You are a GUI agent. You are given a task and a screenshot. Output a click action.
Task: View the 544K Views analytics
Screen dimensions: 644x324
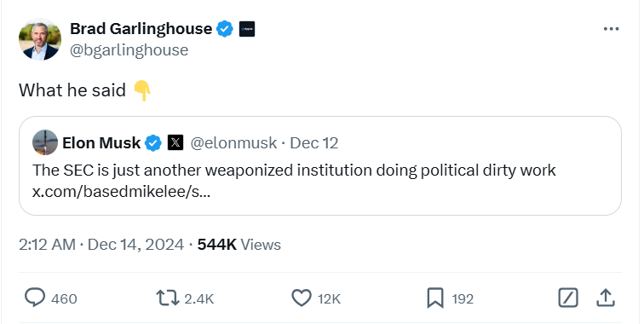pyautogui.click(x=239, y=245)
